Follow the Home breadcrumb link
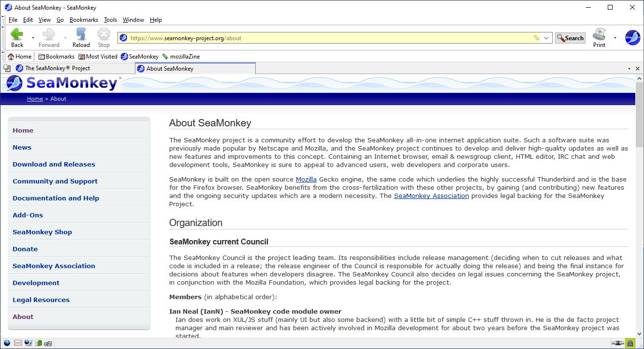The image size is (644, 349). point(35,99)
